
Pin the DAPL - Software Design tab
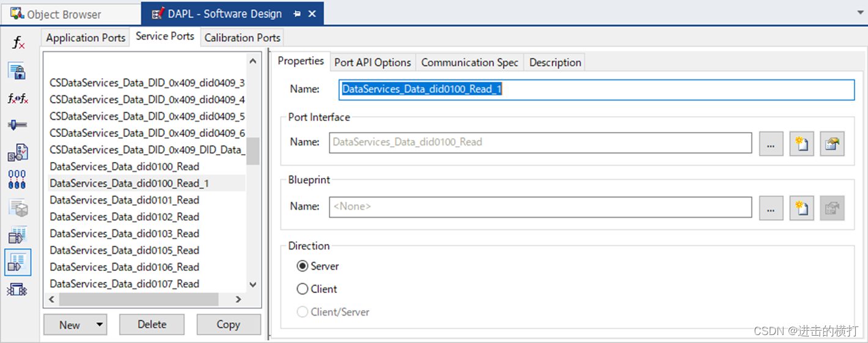(297, 14)
